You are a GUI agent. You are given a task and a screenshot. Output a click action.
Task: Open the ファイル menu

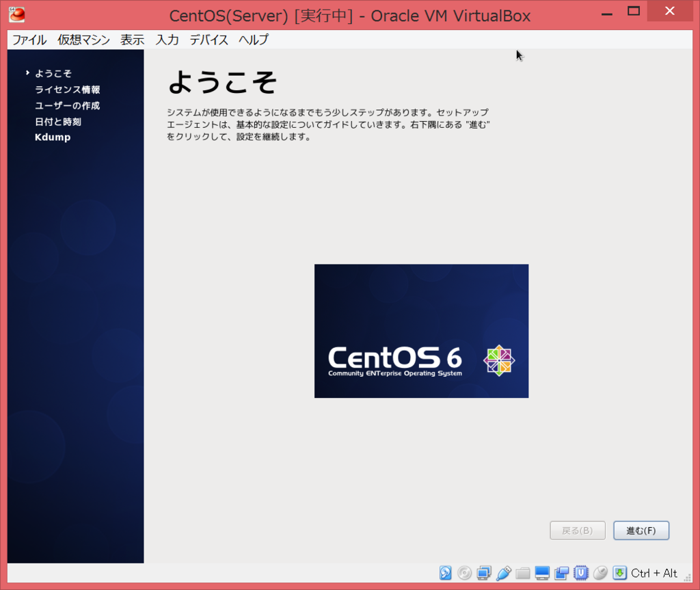pos(29,40)
